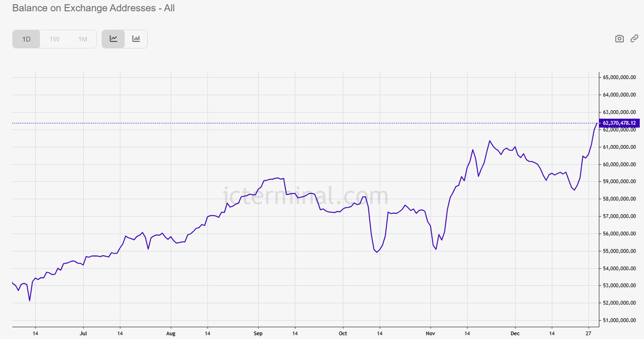644x339 pixels.
Task: Click the 65,000,000.00 axis label
Action: pos(619,77)
